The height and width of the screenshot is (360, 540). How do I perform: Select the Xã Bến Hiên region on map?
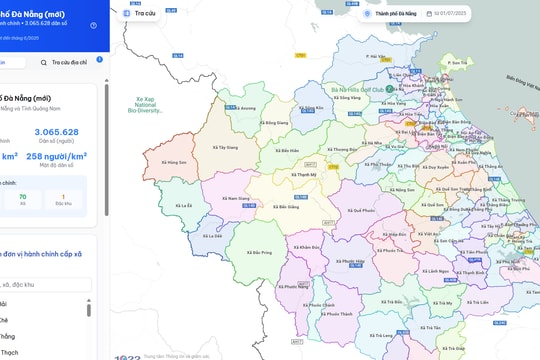pyautogui.click(x=287, y=151)
